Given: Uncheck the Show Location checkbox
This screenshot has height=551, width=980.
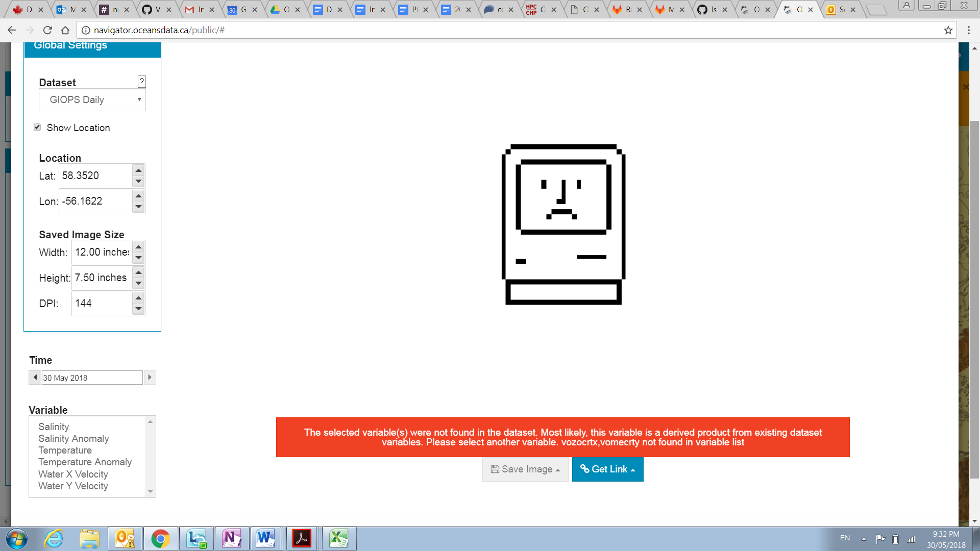Looking at the screenshot, I should coord(37,128).
